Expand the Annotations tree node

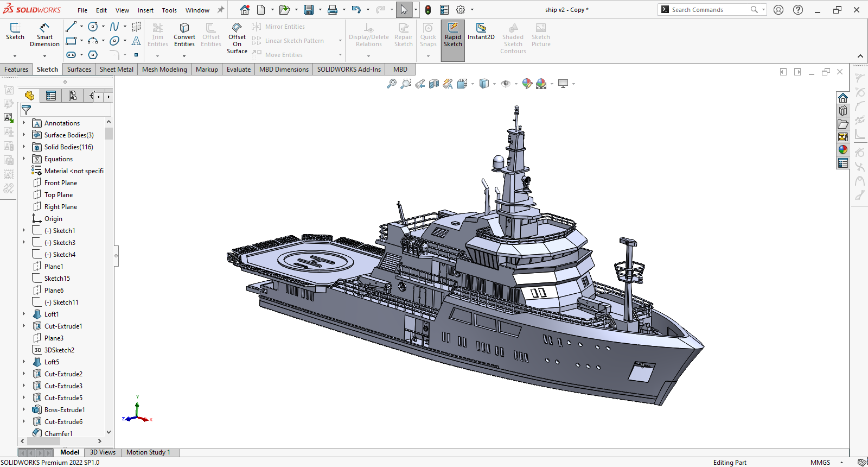[24, 123]
